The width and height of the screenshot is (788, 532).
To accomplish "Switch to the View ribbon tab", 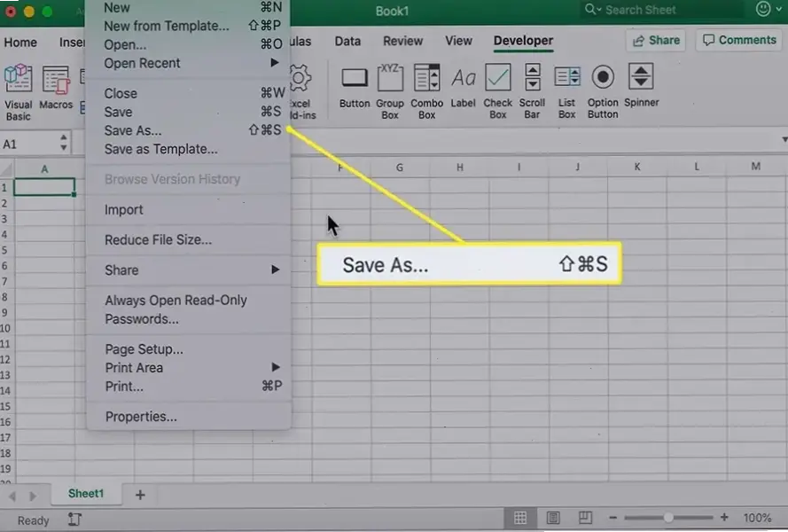I will point(458,42).
